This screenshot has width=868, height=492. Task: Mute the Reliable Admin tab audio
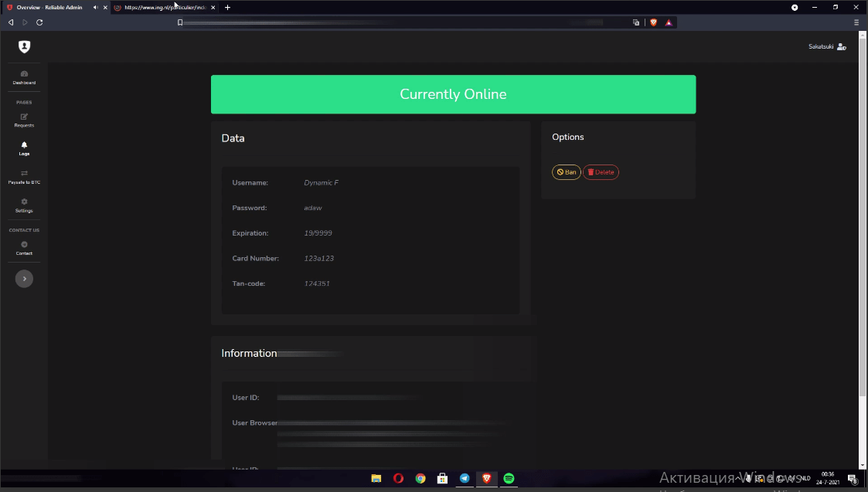tap(95, 7)
